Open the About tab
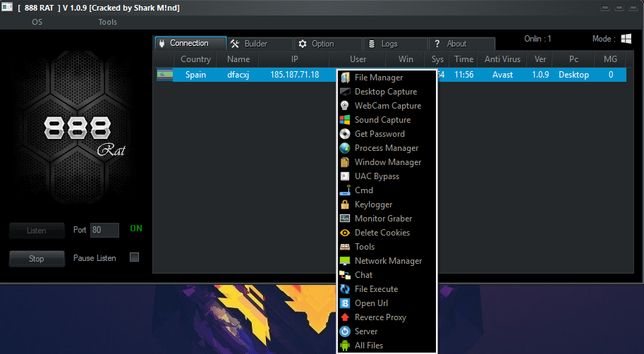 (462, 44)
